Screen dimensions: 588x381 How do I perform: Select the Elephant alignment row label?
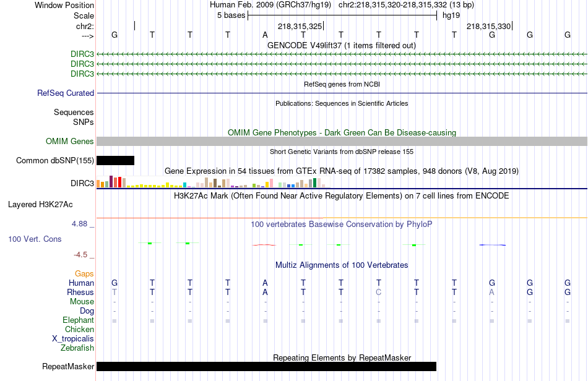click(79, 320)
